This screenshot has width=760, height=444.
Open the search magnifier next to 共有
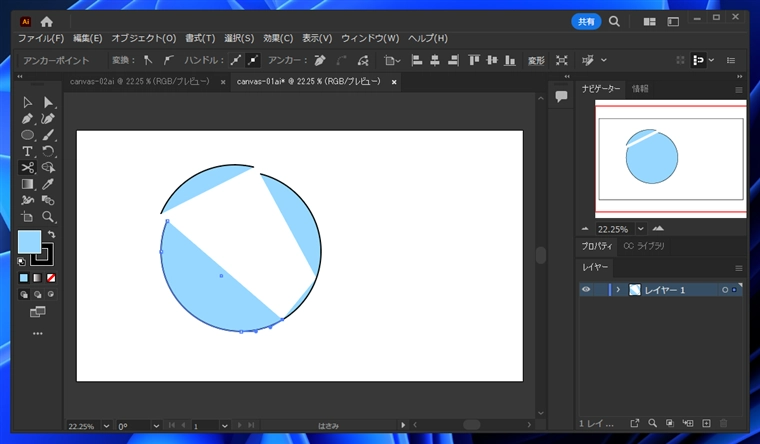[x=614, y=21]
